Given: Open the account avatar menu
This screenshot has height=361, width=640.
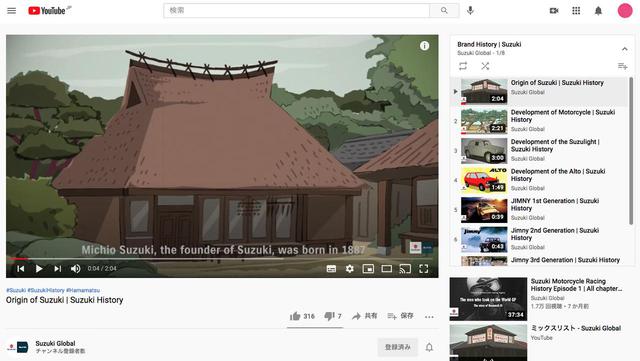Looking at the screenshot, I should click(624, 11).
